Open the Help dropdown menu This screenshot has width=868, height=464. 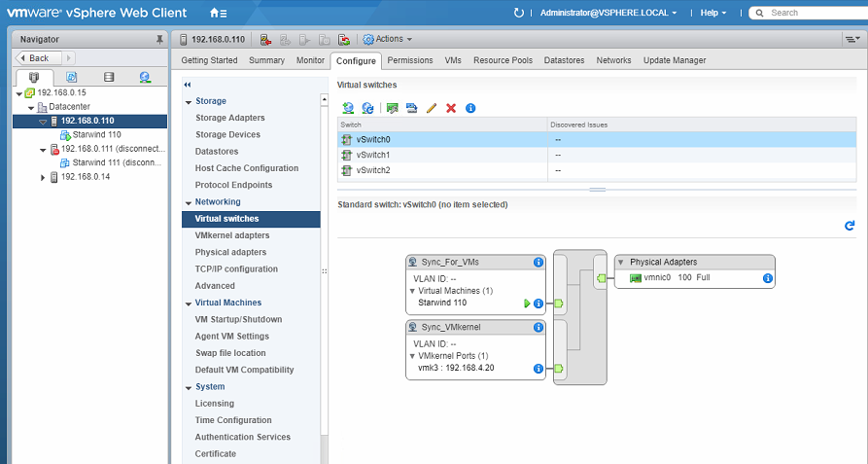[x=713, y=13]
